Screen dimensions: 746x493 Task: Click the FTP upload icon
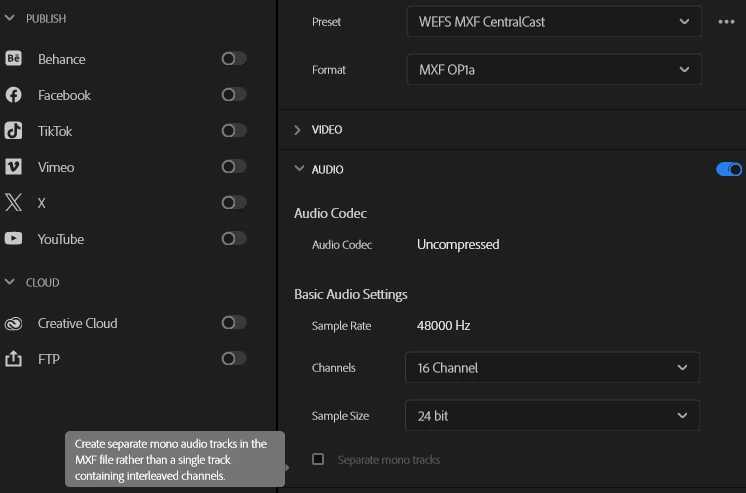point(14,359)
